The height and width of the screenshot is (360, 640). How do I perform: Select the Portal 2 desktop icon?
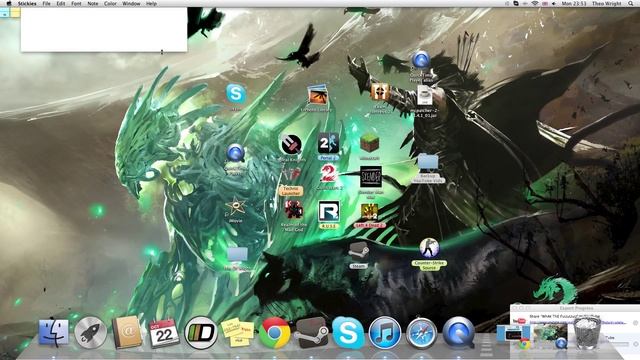pyautogui.click(x=328, y=143)
